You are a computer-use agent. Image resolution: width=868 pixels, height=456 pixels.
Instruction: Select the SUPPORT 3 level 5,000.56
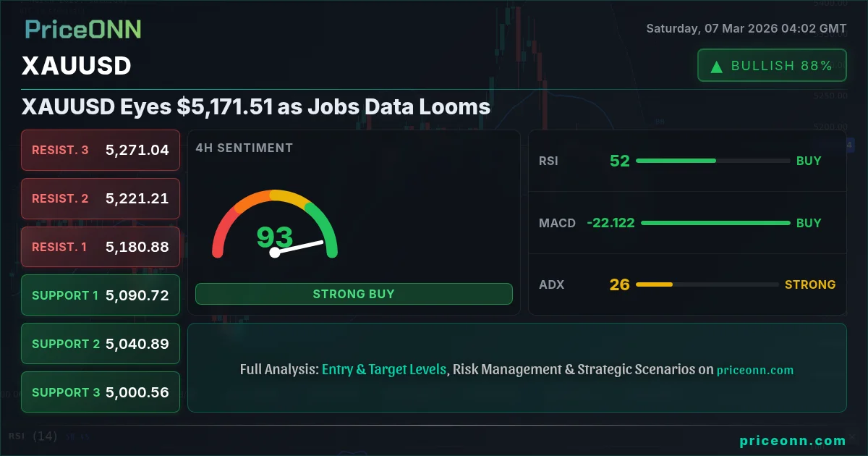tap(101, 392)
